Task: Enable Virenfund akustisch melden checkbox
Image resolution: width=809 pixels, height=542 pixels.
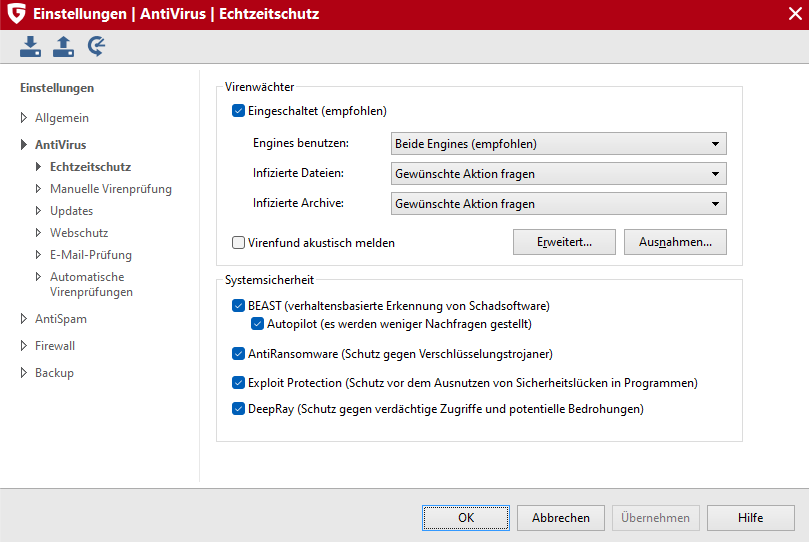Action: click(x=238, y=242)
